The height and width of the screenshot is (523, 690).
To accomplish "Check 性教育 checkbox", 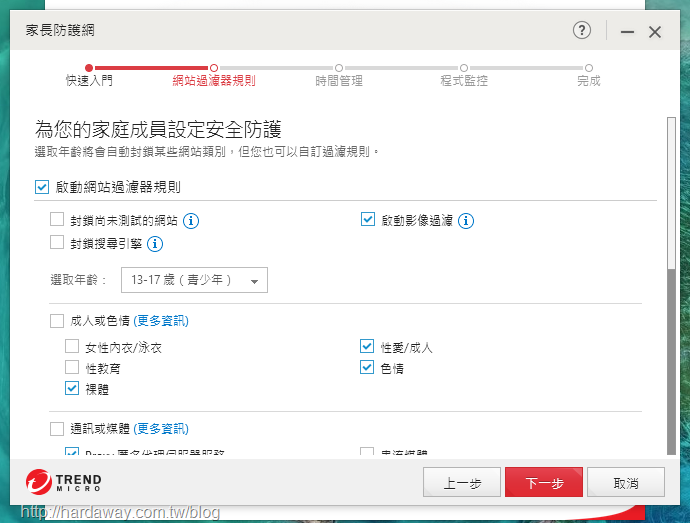I will tap(72, 368).
